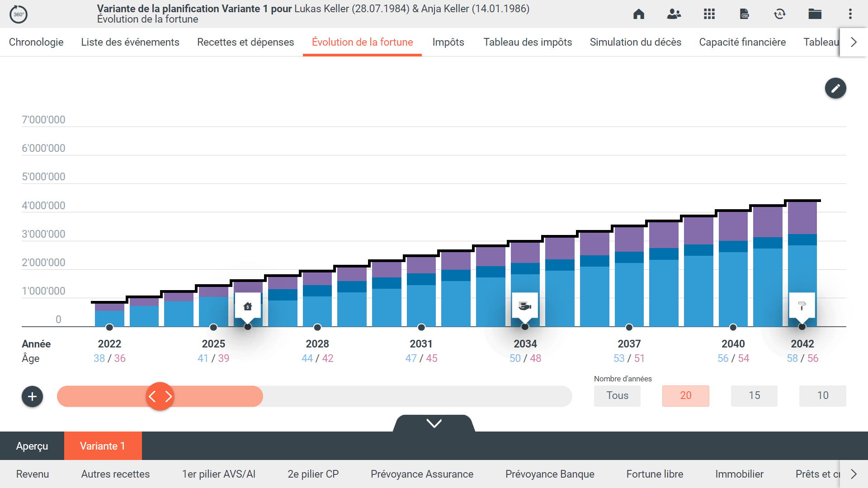The height and width of the screenshot is (488, 868).
Task: Open the three-dot more options menu
Action: point(850,14)
